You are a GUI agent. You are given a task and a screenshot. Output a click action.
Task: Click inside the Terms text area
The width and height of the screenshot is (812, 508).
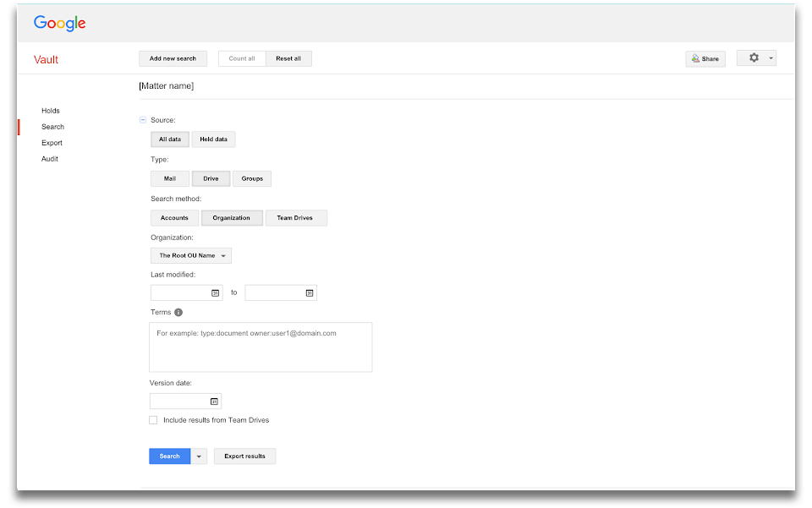coord(260,347)
